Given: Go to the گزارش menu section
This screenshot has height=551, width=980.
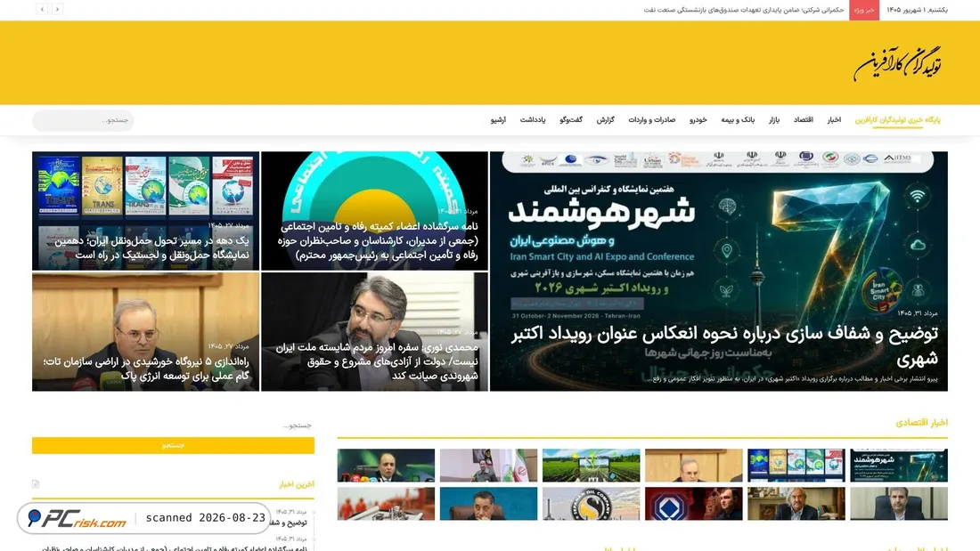Looking at the screenshot, I should pyautogui.click(x=605, y=120).
